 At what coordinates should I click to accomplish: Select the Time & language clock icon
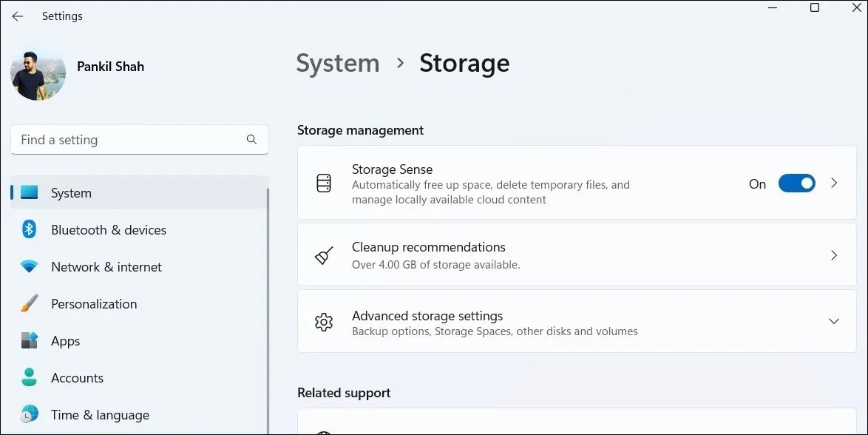pyautogui.click(x=28, y=414)
